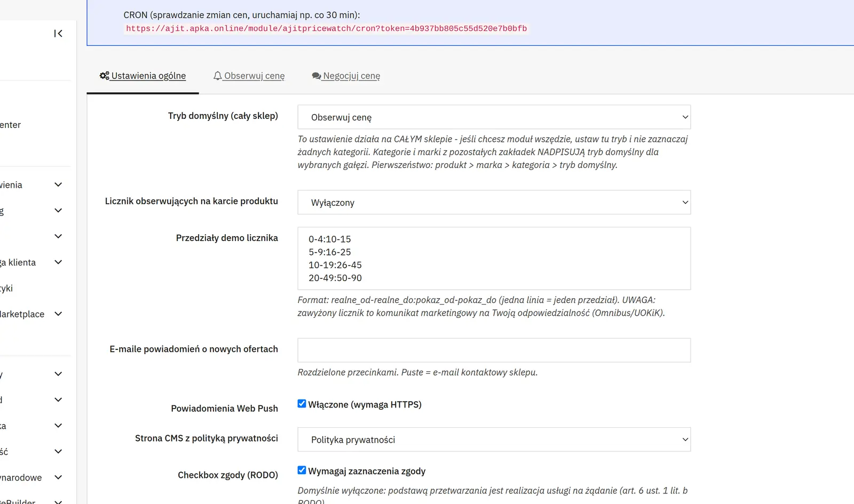Collapse the sidebar menu with the arrow icon
Viewport: 854px width, 504px height.
[x=58, y=34]
